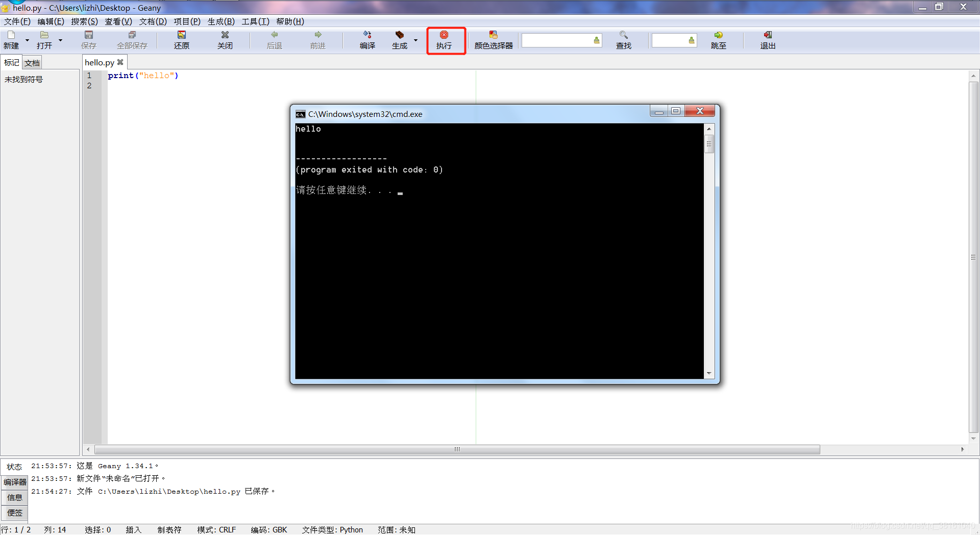The image size is (980, 535).
Task: Switch to the 文档 sidebar tab
Action: [x=32, y=63]
